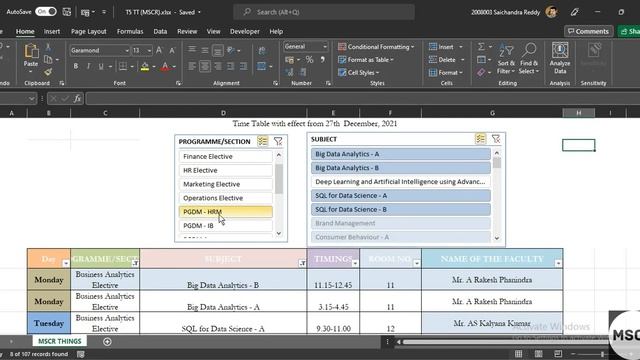Toggle Big Data Analytics - A subject
This screenshot has width=640, height=360.
[401, 154]
